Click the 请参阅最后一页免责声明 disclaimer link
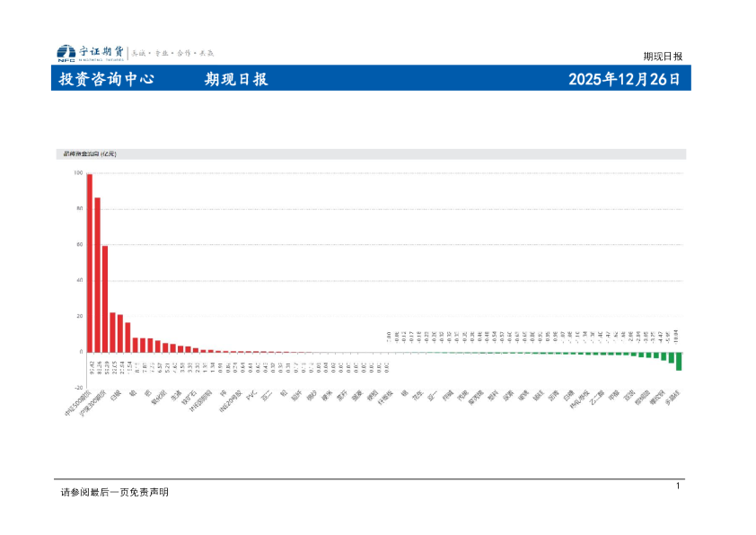 pyautogui.click(x=90, y=491)
